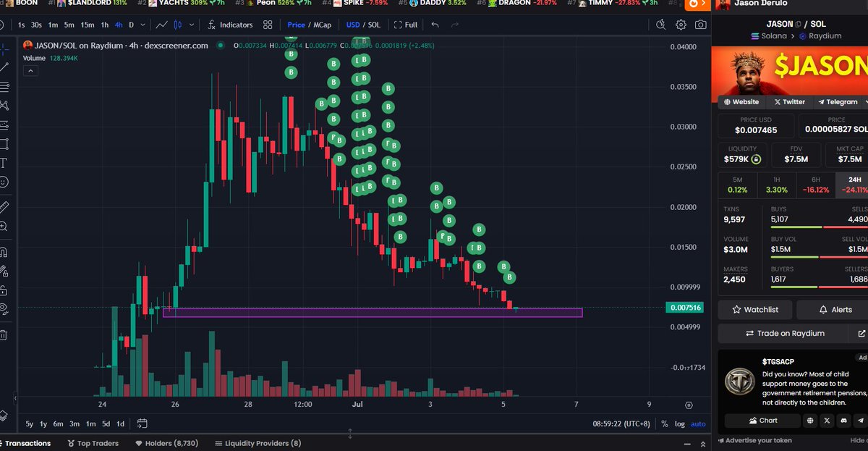Image resolution: width=868 pixels, height=451 pixels.
Task: Select the 5M price change tab
Action: (x=737, y=185)
